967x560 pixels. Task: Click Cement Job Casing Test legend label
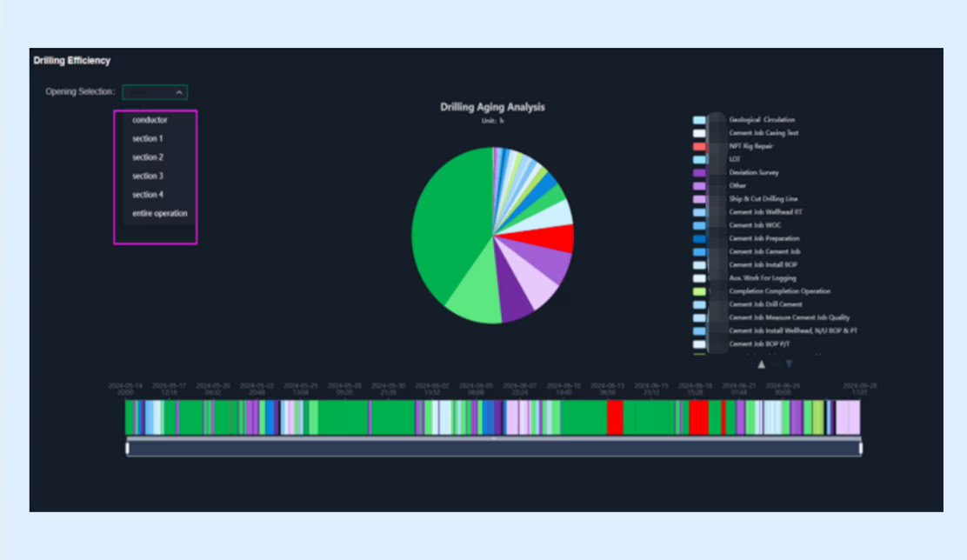pyautogui.click(x=764, y=133)
